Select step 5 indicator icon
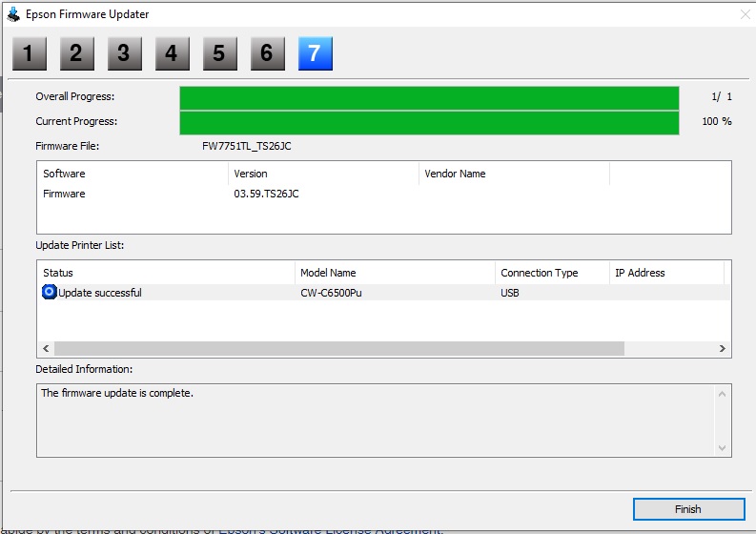The image size is (756, 534). tap(220, 53)
